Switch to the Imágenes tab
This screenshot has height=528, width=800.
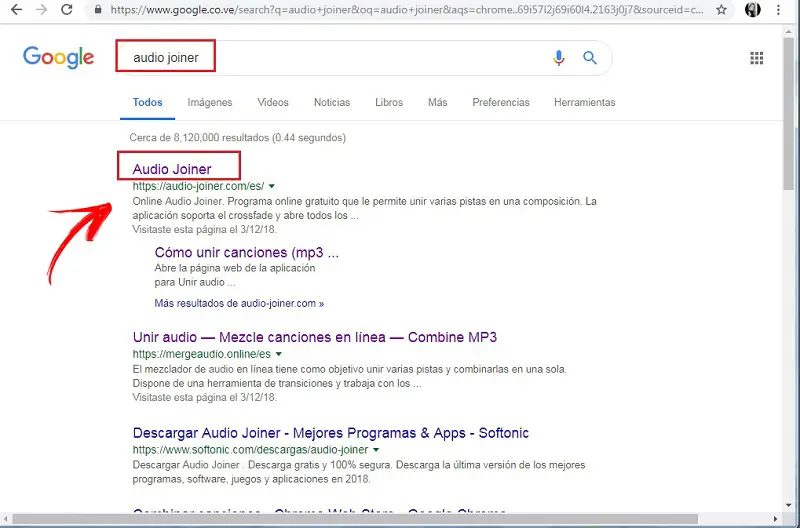coord(210,102)
